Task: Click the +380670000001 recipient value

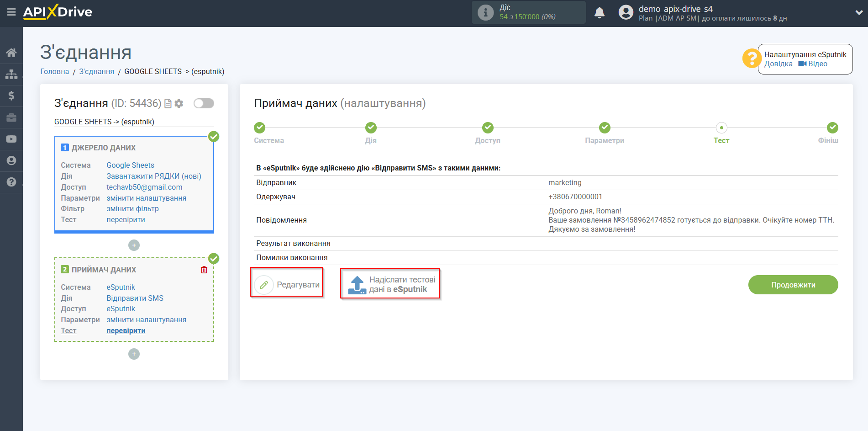Action: point(575,197)
